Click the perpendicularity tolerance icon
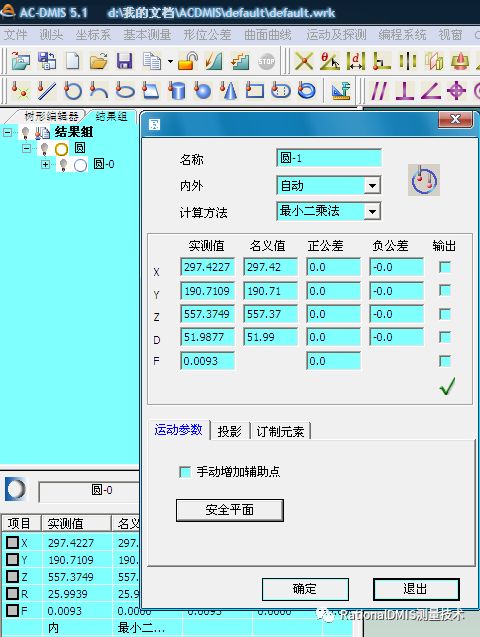Image resolution: width=480 pixels, height=637 pixels. click(x=404, y=91)
